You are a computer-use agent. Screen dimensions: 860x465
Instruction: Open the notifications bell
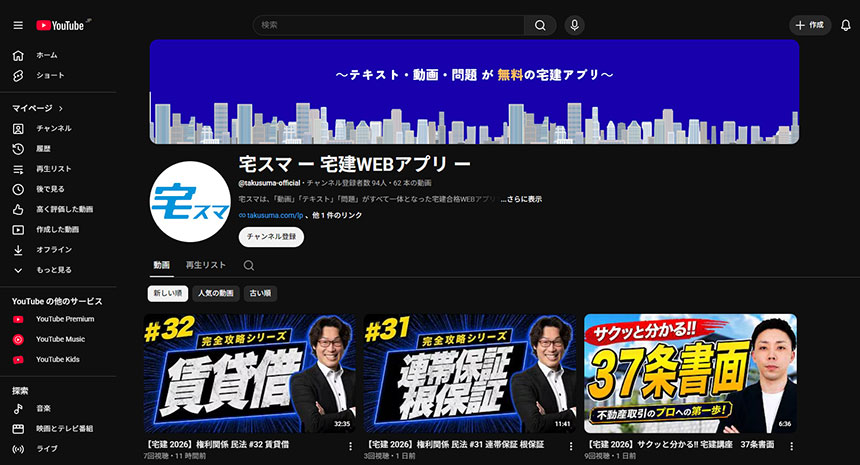coord(846,25)
